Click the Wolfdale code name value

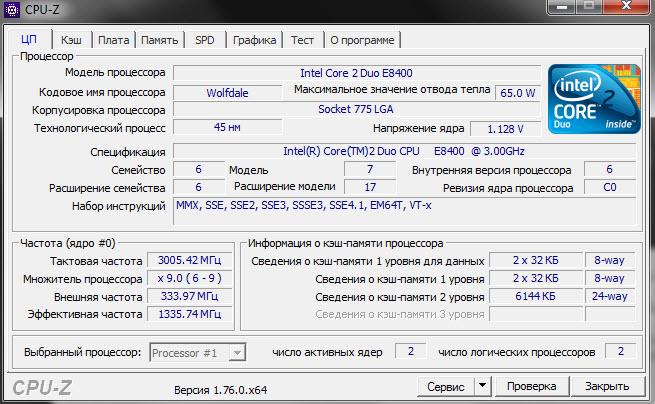pos(228,92)
